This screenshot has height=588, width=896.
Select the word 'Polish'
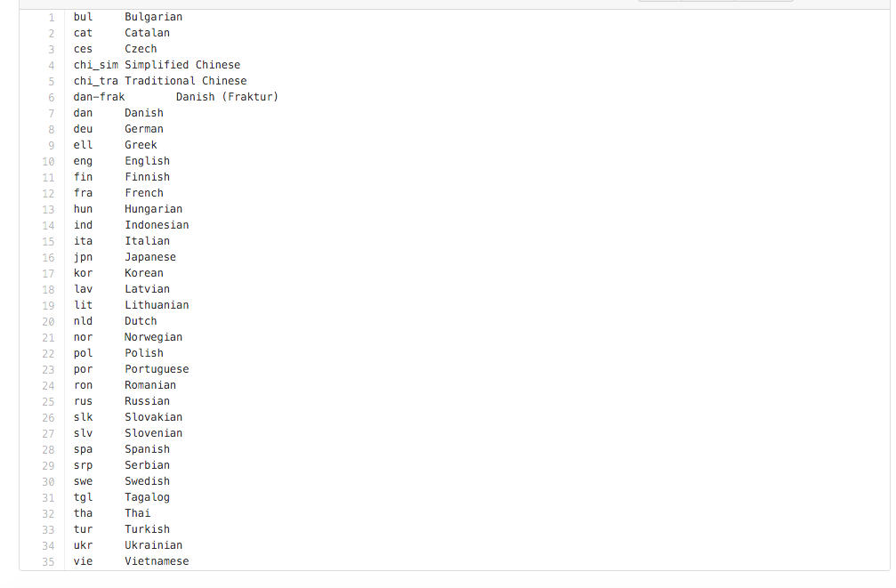[x=144, y=353]
